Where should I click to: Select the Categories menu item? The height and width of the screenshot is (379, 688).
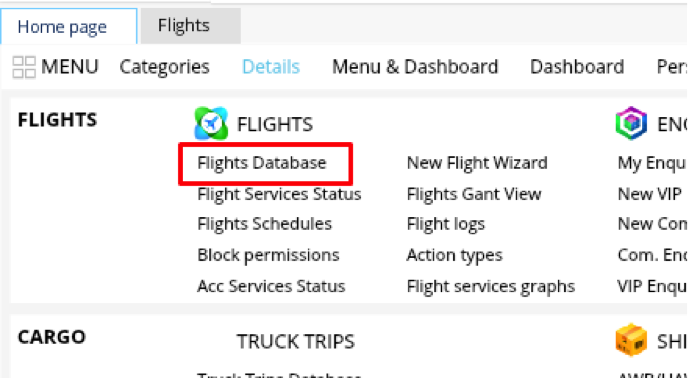(165, 67)
